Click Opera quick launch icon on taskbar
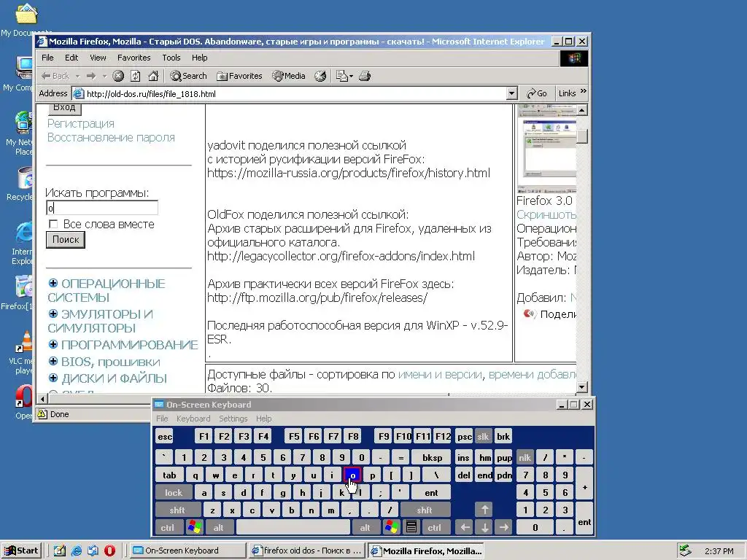Screen dimensions: 747x560 (x=109, y=551)
